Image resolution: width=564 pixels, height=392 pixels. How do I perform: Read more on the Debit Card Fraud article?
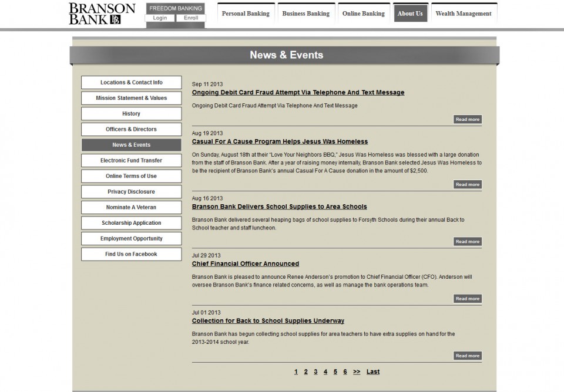467,119
